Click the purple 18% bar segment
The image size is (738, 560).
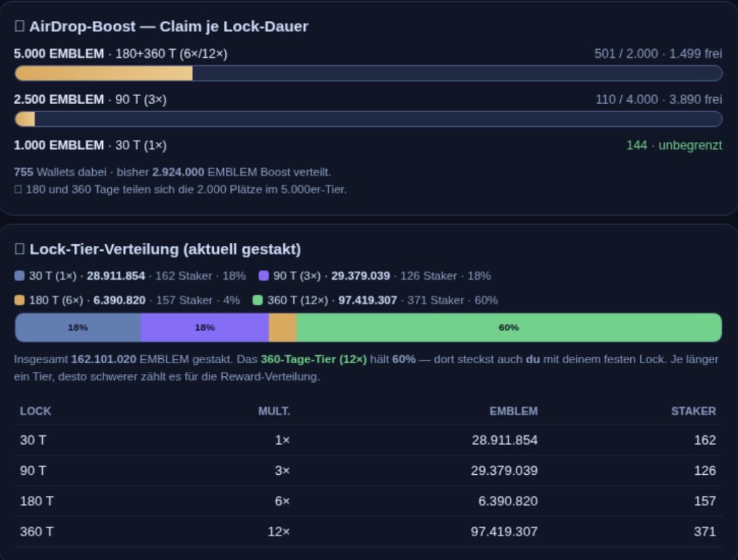point(204,327)
